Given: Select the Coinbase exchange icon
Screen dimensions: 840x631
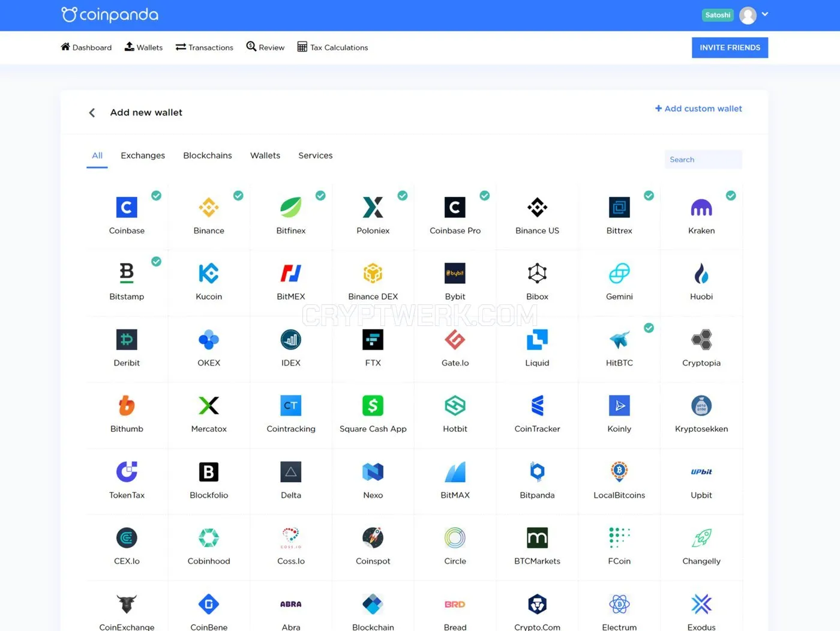Looking at the screenshot, I should [127, 207].
